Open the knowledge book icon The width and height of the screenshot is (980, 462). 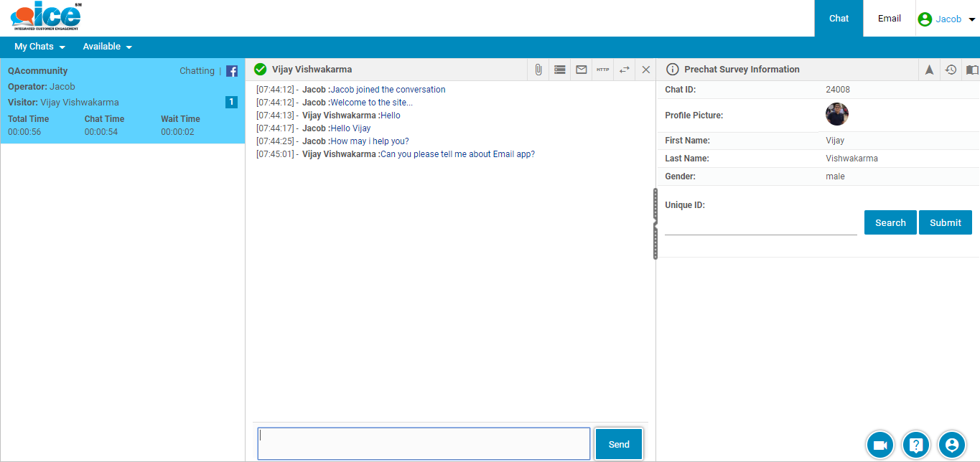pos(971,70)
